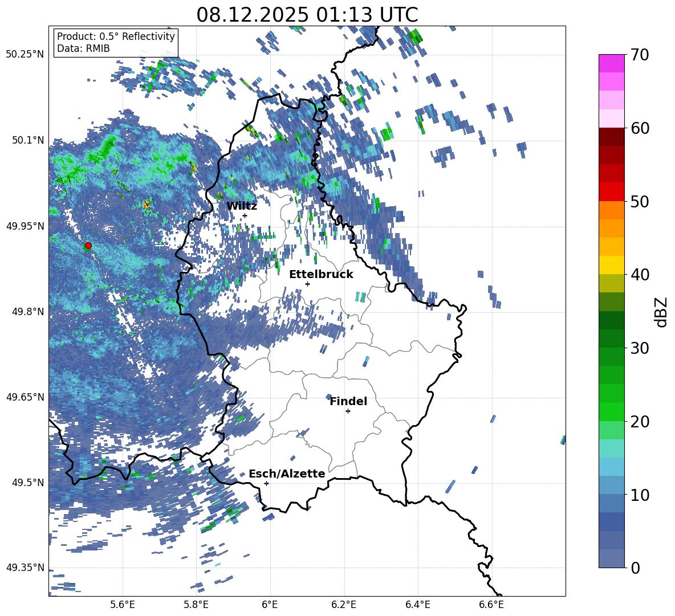
Task: Click the 49.8°N latitude label
Action: tap(28, 312)
